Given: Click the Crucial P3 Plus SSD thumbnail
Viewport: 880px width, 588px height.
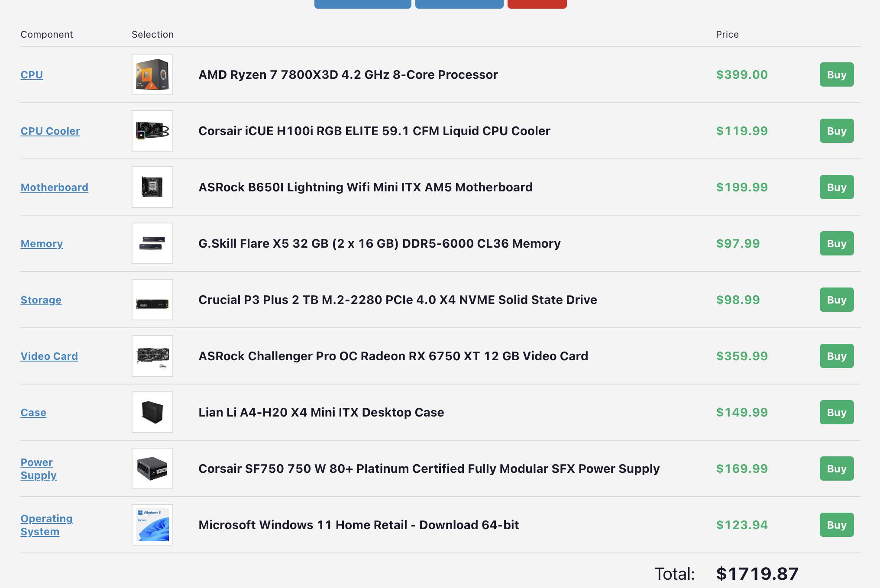Looking at the screenshot, I should click(152, 300).
